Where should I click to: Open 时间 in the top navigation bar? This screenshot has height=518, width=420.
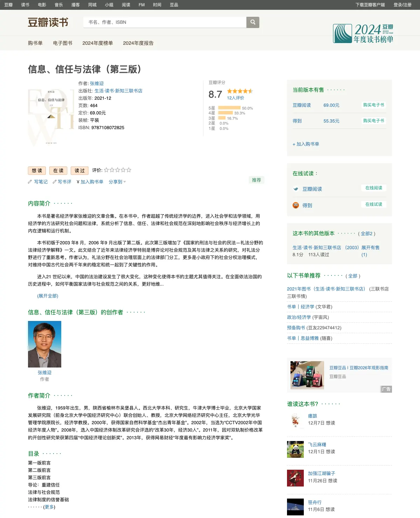[x=157, y=5]
